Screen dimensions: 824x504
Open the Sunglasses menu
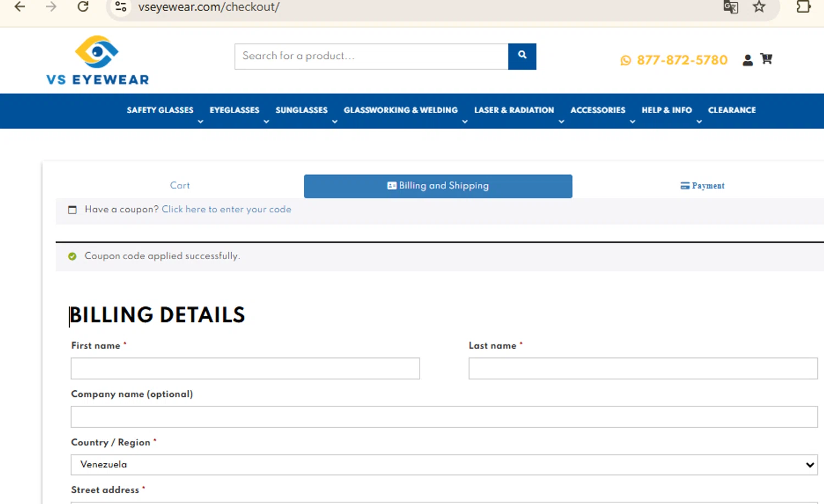tap(301, 110)
